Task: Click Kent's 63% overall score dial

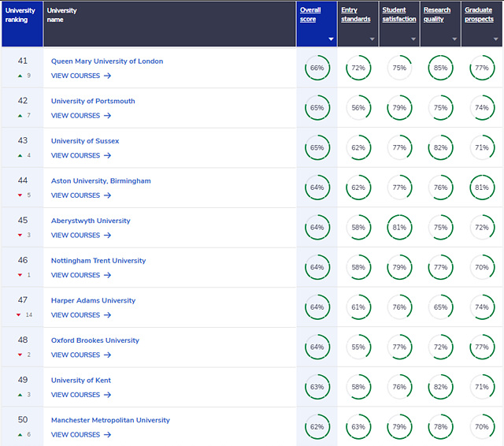Action: tap(317, 387)
